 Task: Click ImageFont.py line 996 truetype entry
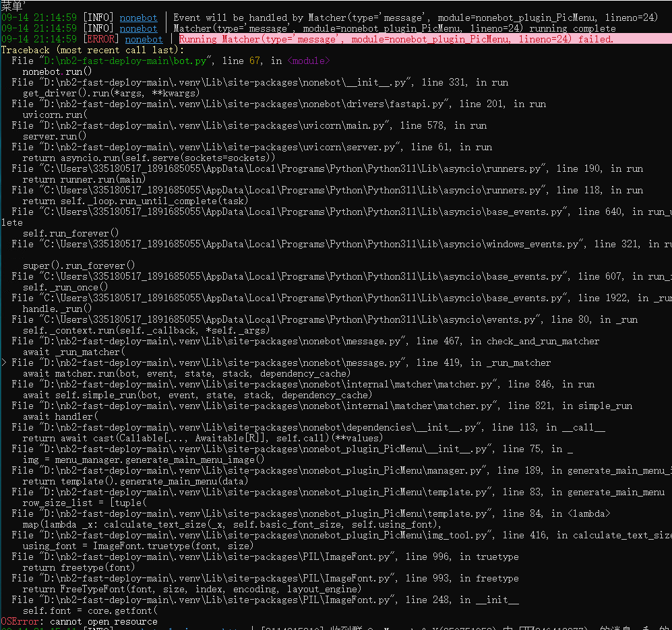265,557
